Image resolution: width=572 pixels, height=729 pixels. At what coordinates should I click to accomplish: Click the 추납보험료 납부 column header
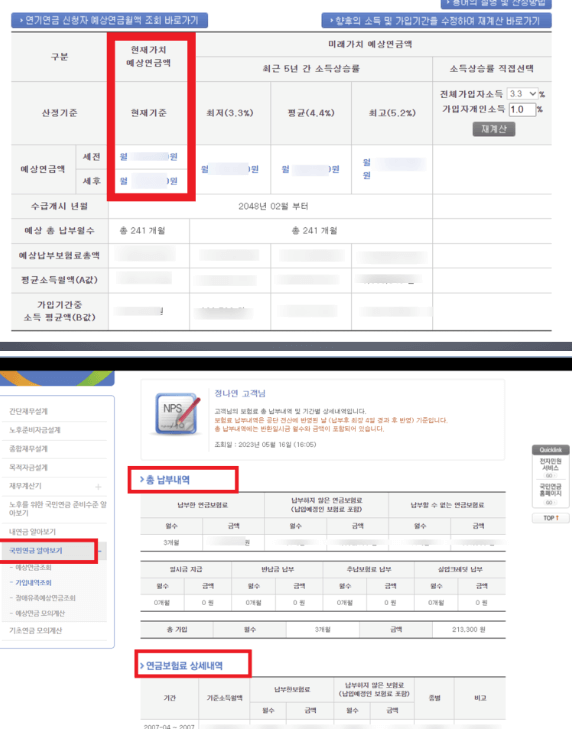[369, 570]
